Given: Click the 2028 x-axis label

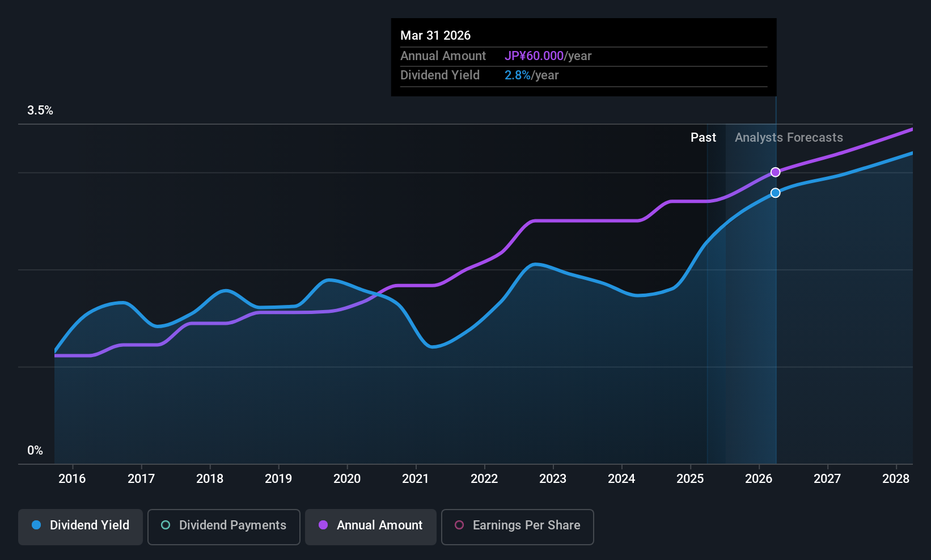Looking at the screenshot, I should pos(896,479).
